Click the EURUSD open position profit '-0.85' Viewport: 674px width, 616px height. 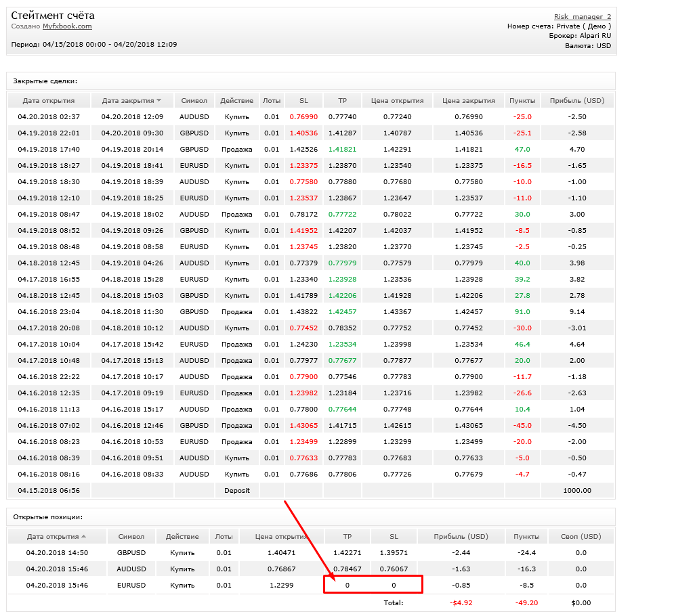point(461,586)
